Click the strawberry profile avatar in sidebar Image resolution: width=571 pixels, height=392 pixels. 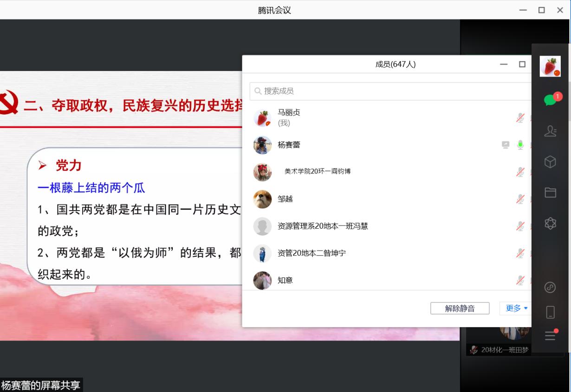(x=550, y=66)
